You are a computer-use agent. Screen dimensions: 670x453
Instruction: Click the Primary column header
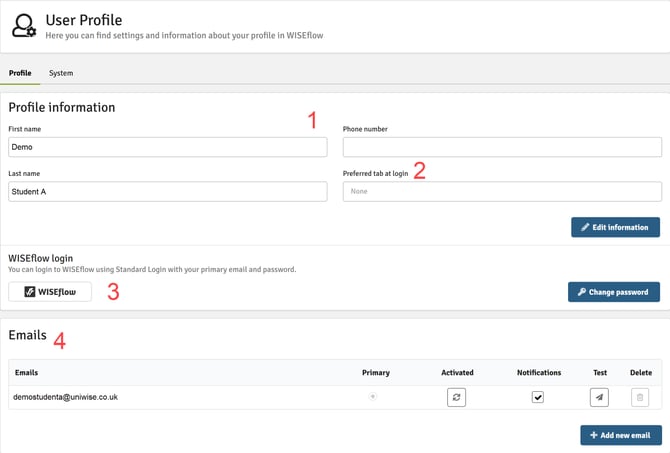376,373
